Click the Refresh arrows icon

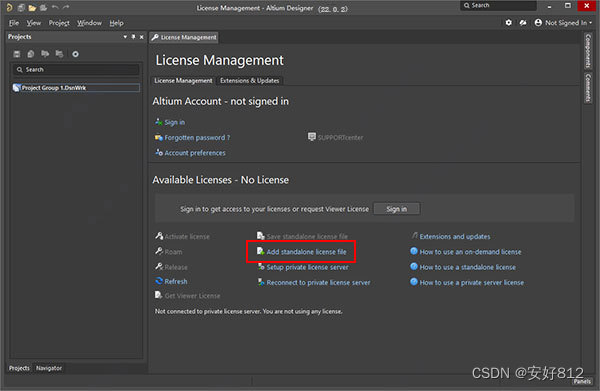pyautogui.click(x=159, y=281)
